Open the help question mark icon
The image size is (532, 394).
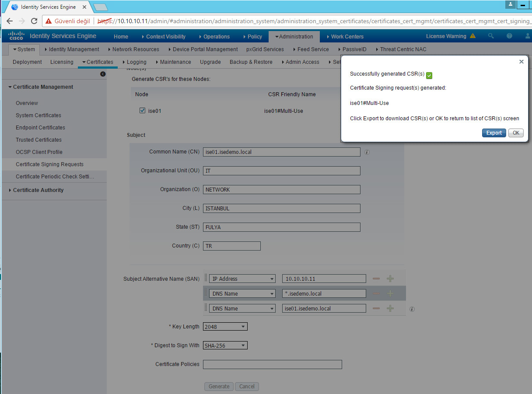[x=509, y=36]
